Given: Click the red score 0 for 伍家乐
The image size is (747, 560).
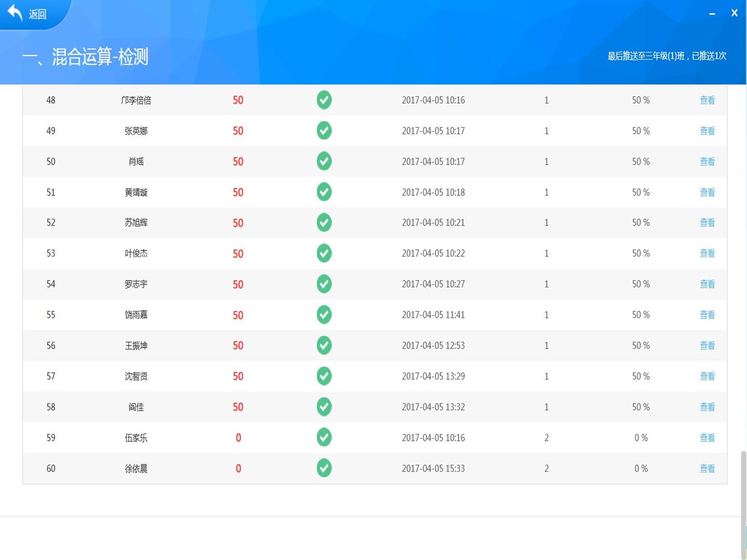Looking at the screenshot, I should pyautogui.click(x=238, y=438).
